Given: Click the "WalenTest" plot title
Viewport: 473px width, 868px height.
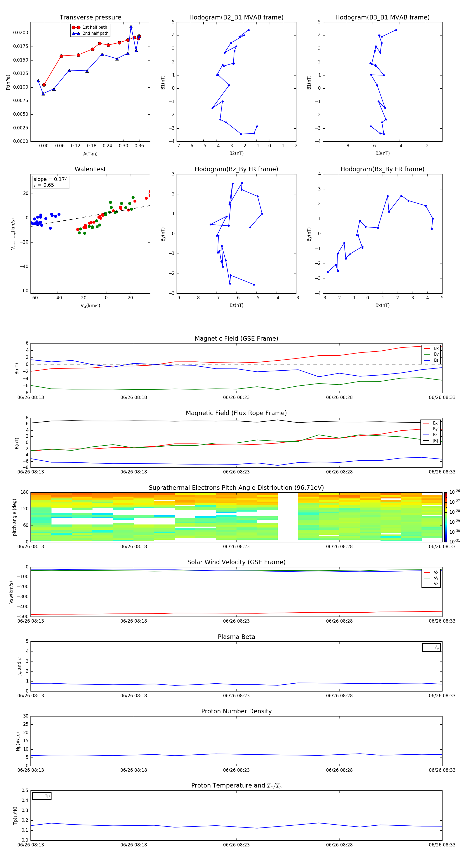Looking at the screenshot, I should [90, 169].
